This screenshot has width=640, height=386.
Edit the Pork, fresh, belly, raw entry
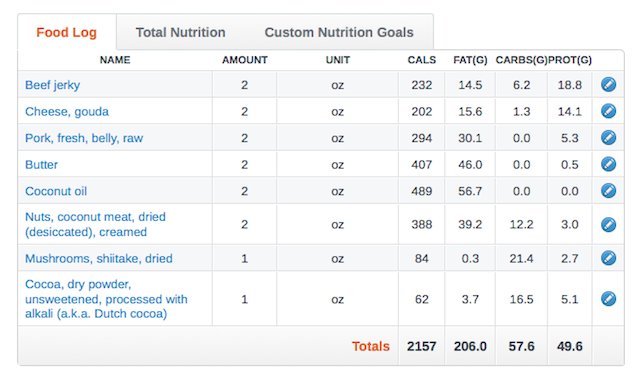click(608, 138)
